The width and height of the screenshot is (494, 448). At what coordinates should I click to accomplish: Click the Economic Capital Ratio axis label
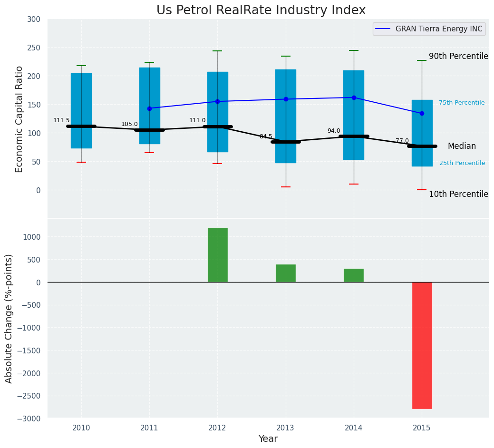click(x=19, y=119)
